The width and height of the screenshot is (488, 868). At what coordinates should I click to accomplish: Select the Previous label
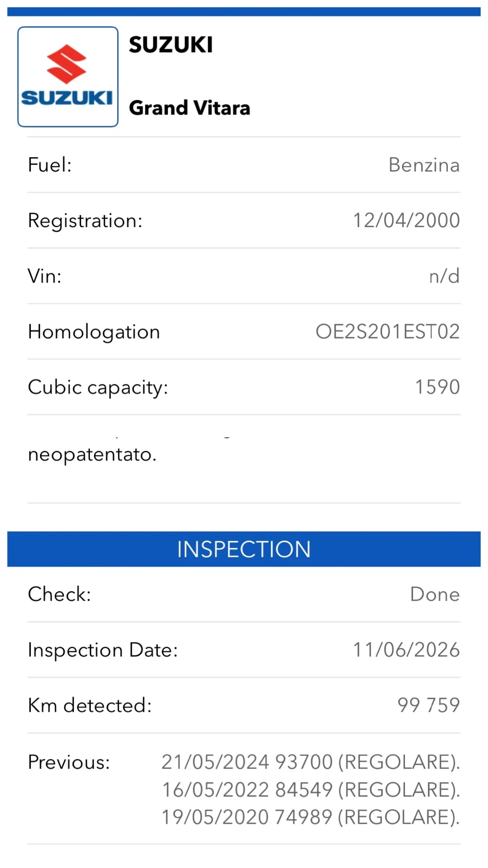click(69, 762)
